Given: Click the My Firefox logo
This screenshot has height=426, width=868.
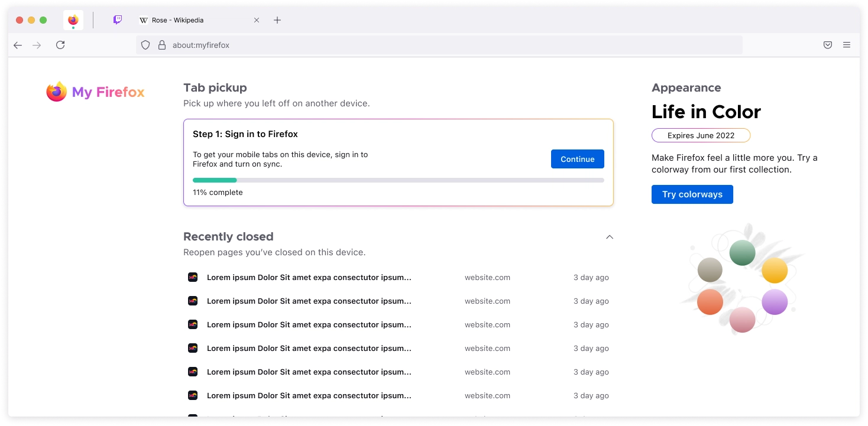Looking at the screenshot, I should click(95, 92).
